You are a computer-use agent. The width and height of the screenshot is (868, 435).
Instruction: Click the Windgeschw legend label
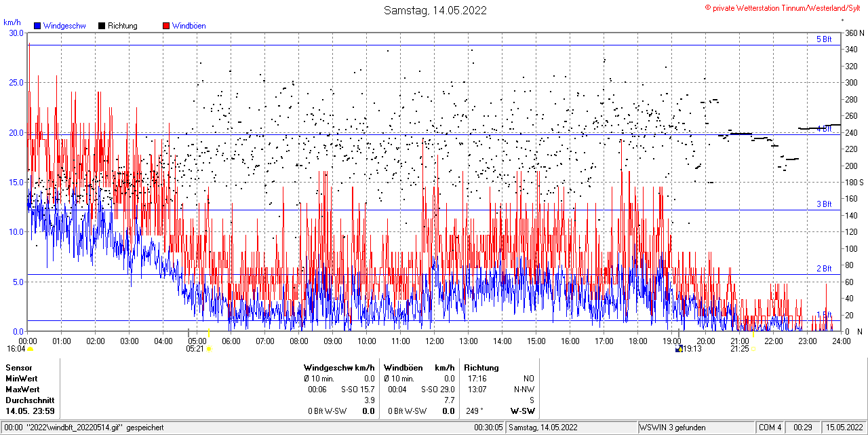[64, 26]
